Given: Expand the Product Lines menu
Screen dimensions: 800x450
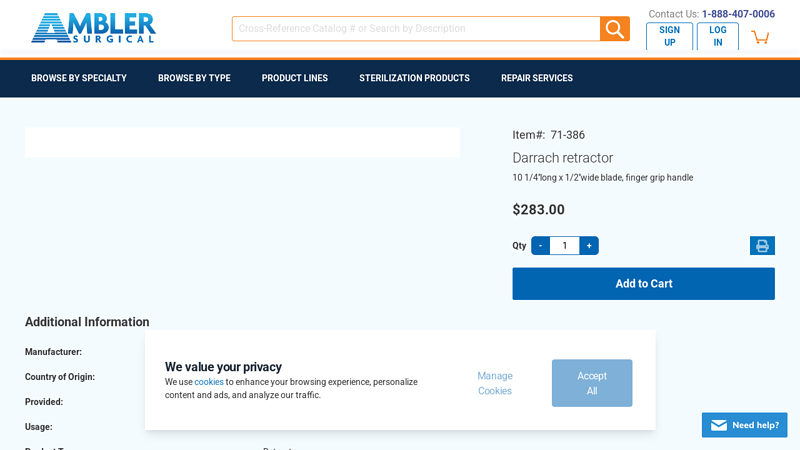Looking at the screenshot, I should coord(295,78).
